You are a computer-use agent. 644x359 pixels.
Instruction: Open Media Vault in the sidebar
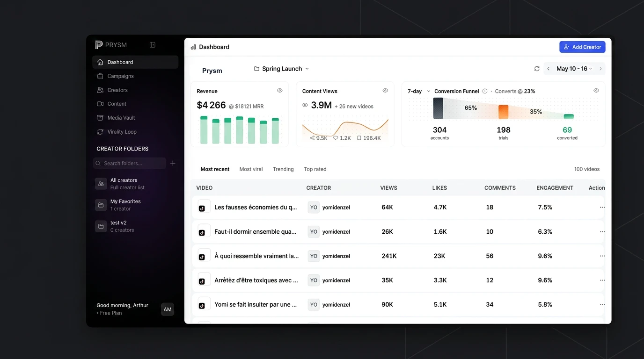(x=135, y=118)
